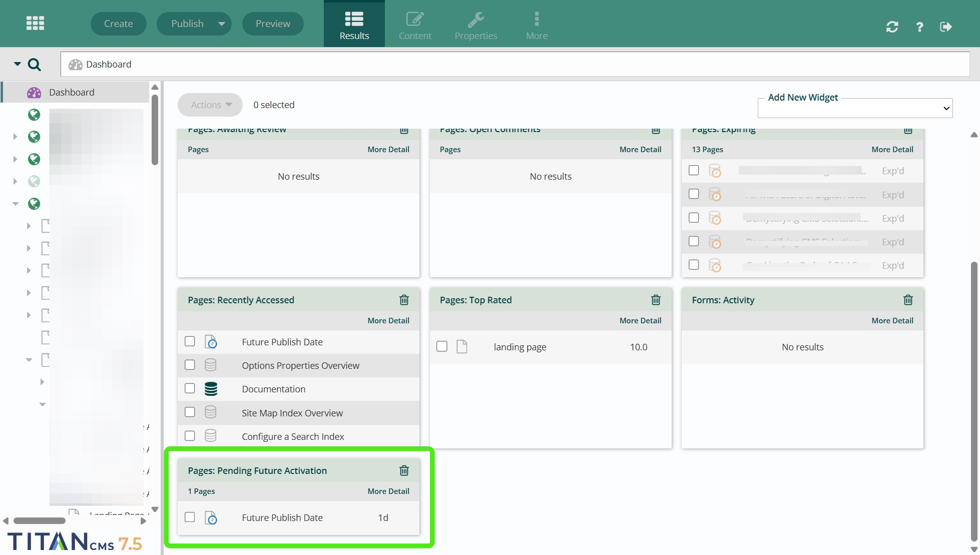Screen dimensions: 980x555
Task: Open the Actions dropdown menu
Action: point(211,105)
